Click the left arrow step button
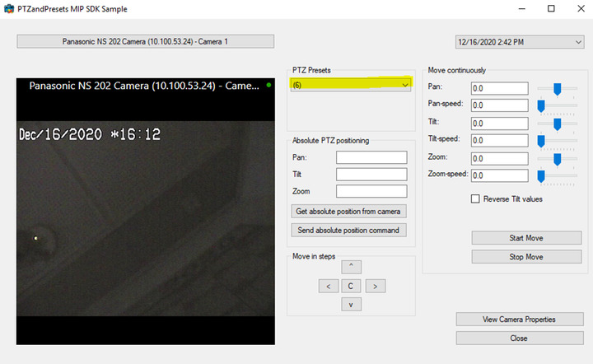This screenshot has width=593, height=364. [x=328, y=286]
